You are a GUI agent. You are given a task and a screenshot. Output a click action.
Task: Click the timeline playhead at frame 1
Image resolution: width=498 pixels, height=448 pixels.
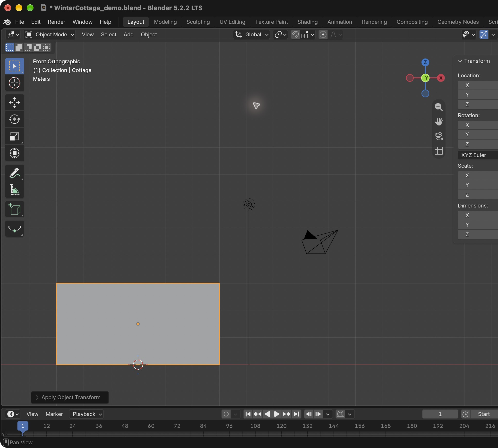23,426
